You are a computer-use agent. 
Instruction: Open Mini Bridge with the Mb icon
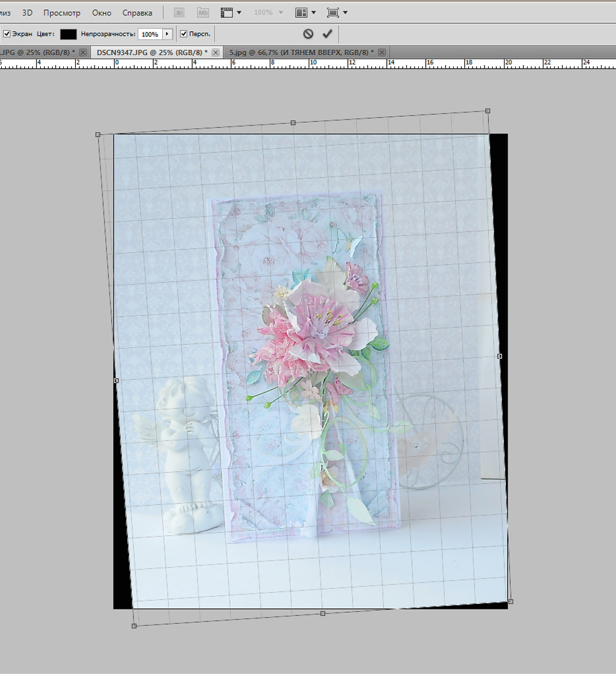pos(203,13)
